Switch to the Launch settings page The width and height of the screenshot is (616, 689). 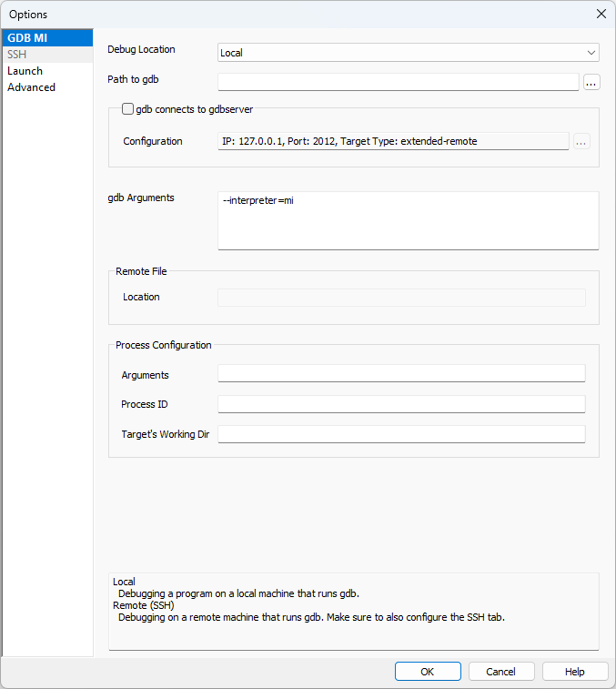point(25,71)
